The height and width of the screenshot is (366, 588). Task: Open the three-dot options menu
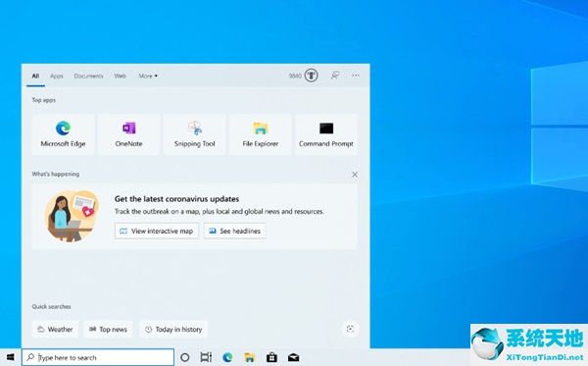click(355, 76)
